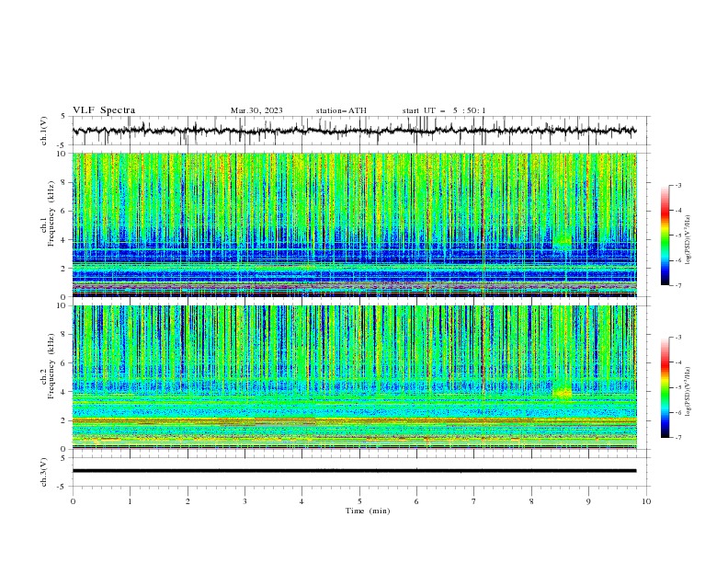Viewport: 728px width, 563px height.
Task: Click the "ch.3(V)" axis label
Action: point(43,472)
